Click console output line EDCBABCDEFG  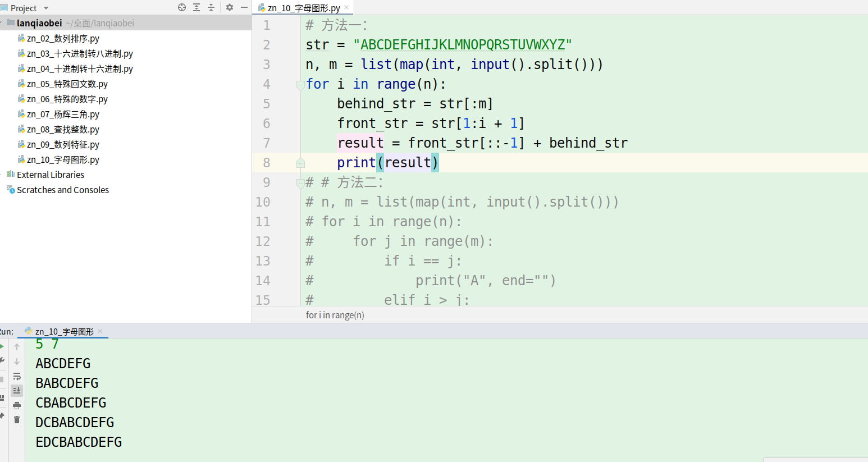(x=79, y=442)
